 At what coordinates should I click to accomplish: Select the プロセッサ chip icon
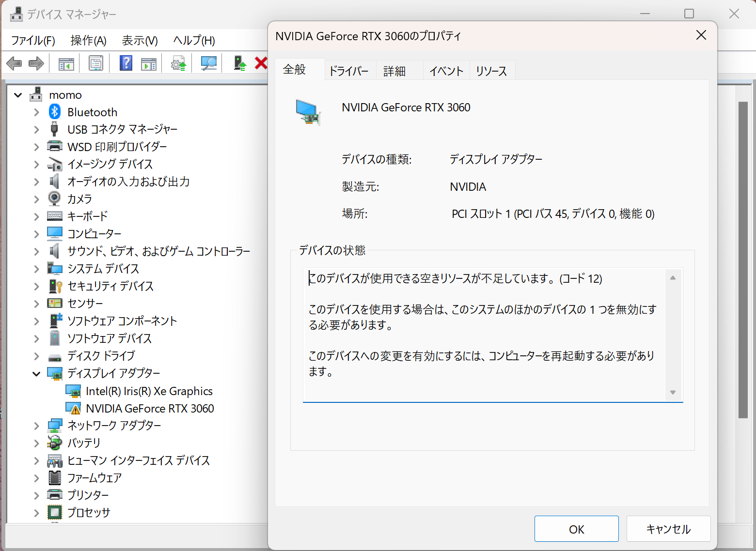pos(55,512)
